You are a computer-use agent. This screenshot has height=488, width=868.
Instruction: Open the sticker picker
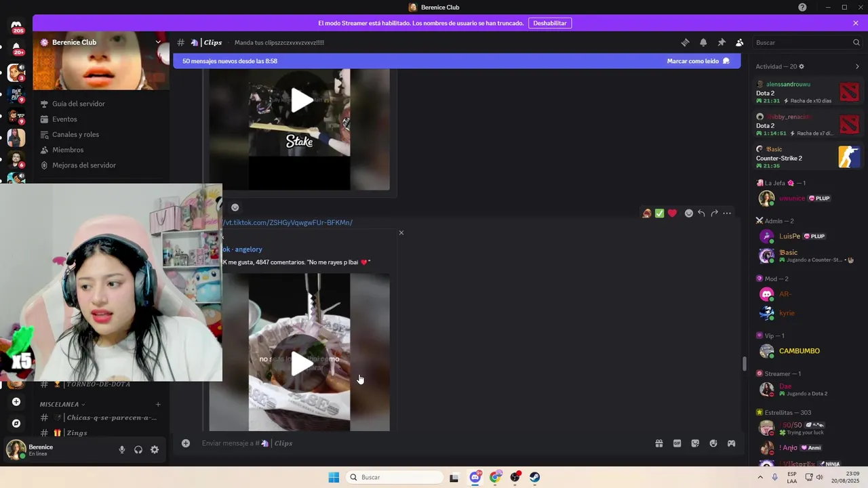[695, 443]
